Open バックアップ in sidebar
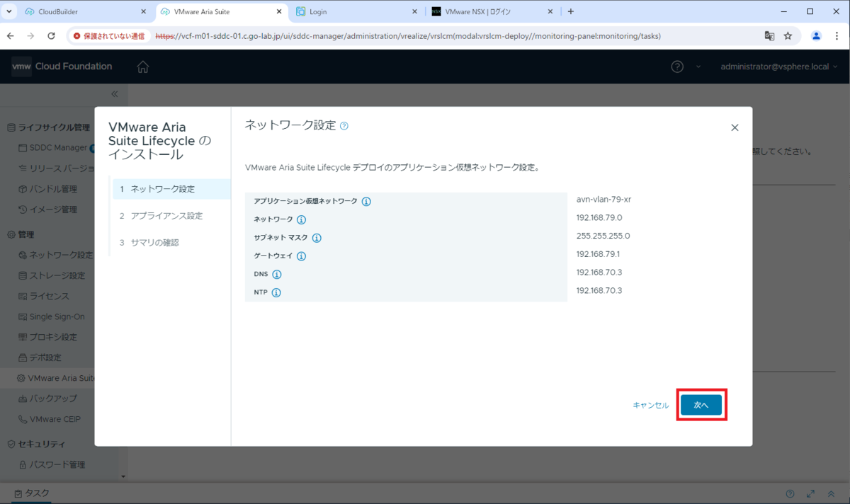The height and width of the screenshot is (504, 850). 48,399
